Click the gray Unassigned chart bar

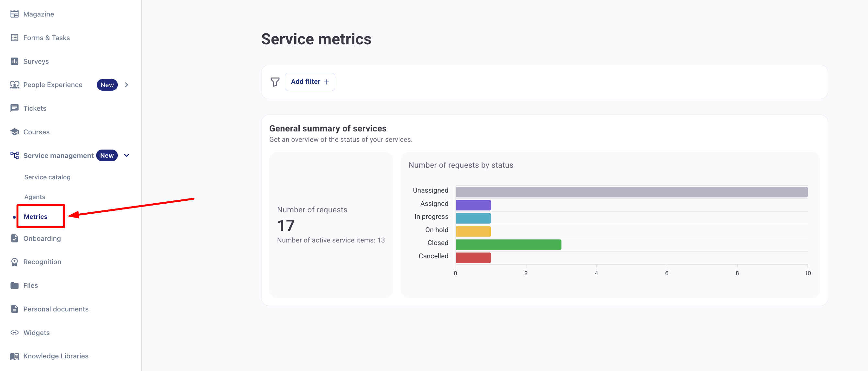pos(631,192)
